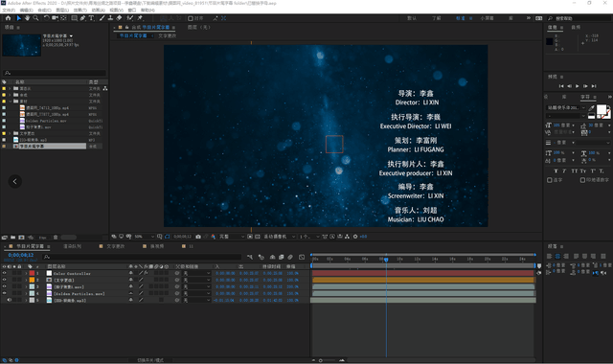Click the Home icon in the toolbar
613x364 pixels.
point(8,18)
